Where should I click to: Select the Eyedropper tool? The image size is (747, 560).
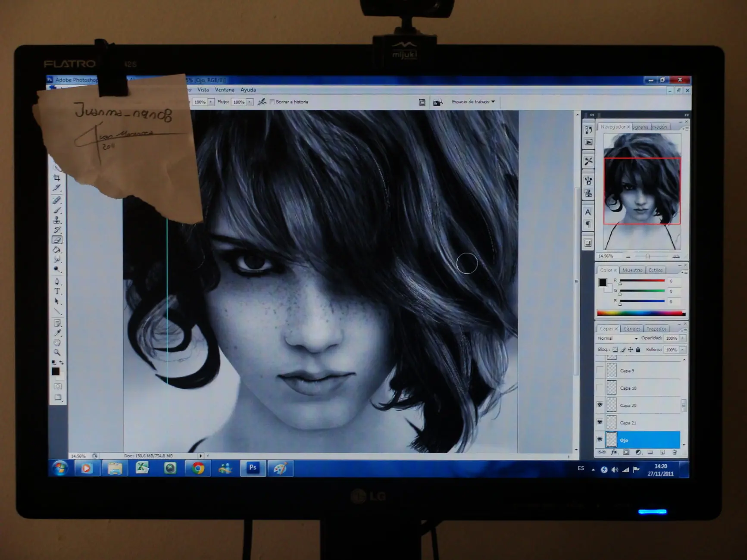[57, 333]
